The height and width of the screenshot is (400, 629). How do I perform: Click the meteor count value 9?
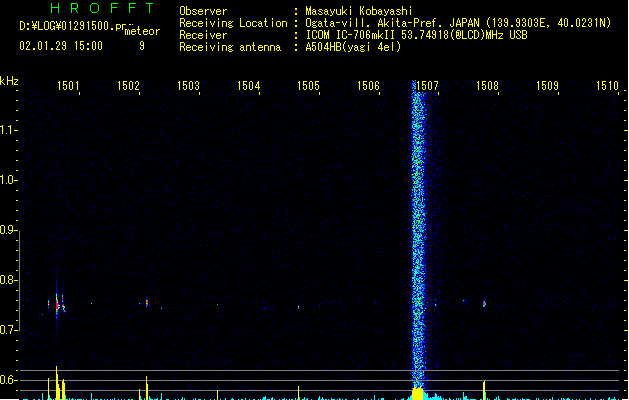point(142,46)
